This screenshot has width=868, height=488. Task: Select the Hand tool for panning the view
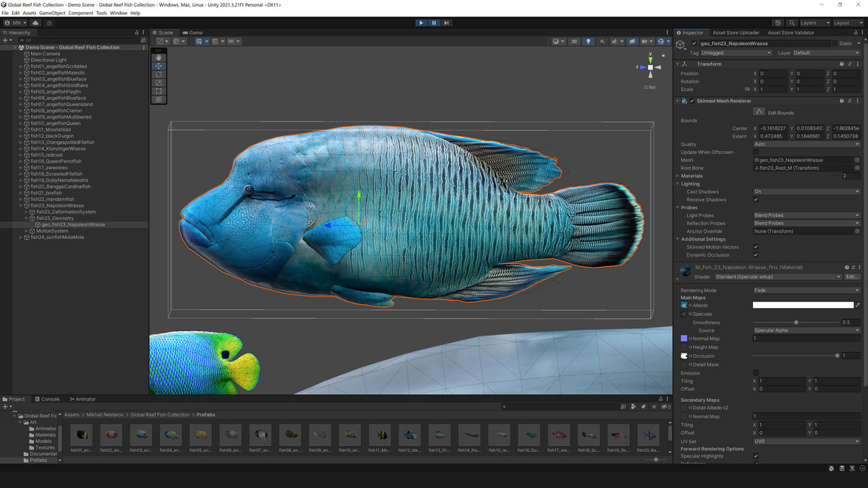tap(158, 58)
